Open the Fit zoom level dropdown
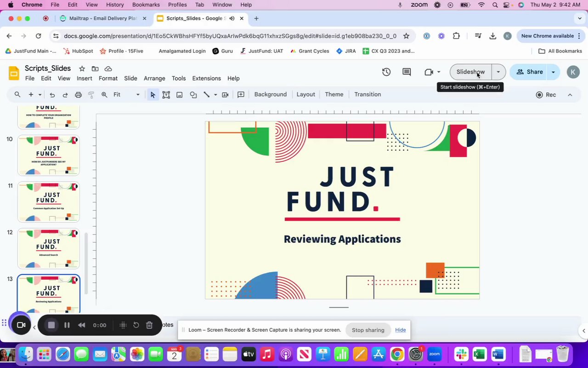 (126, 95)
